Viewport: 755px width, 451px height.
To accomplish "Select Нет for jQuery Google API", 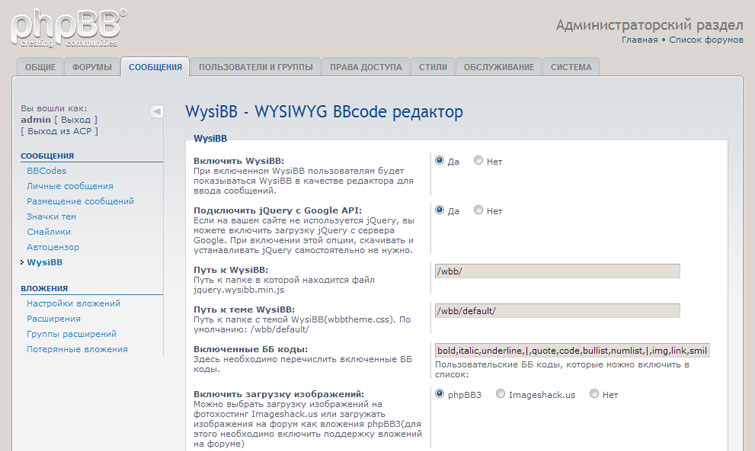I will click(x=478, y=210).
